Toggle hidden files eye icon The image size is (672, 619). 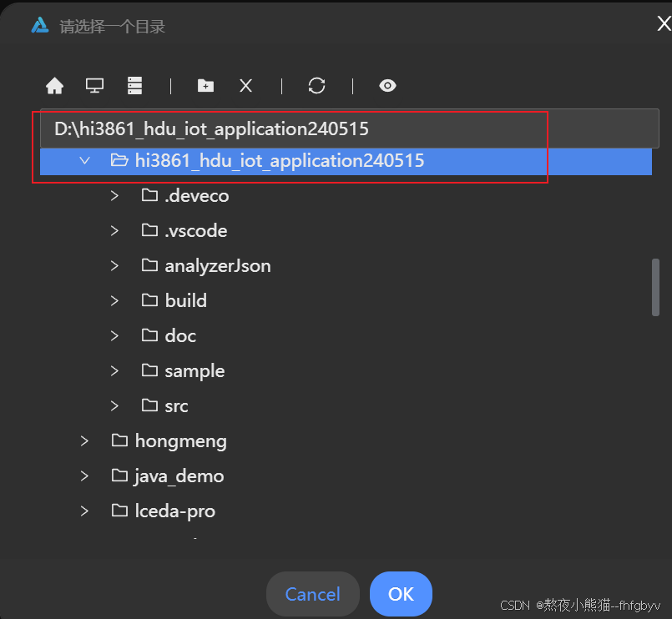[387, 86]
